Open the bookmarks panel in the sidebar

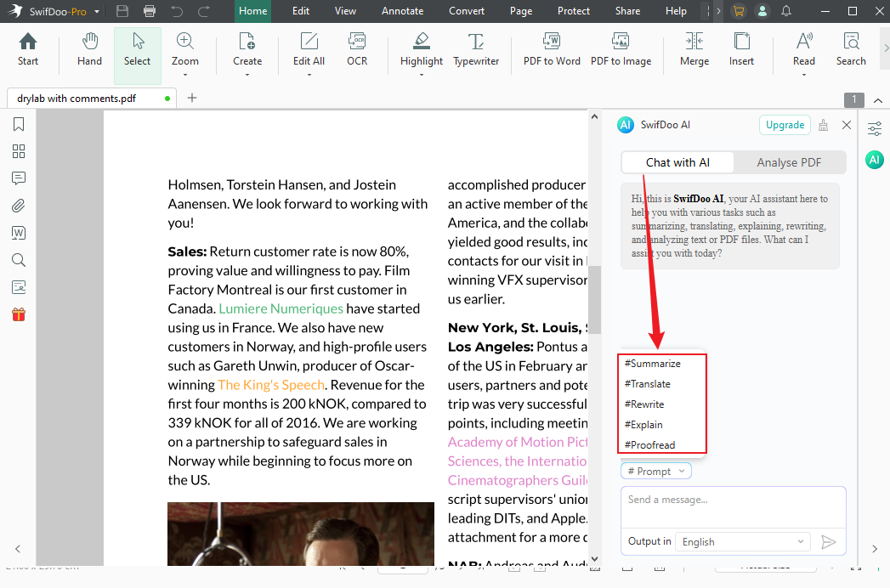18,124
